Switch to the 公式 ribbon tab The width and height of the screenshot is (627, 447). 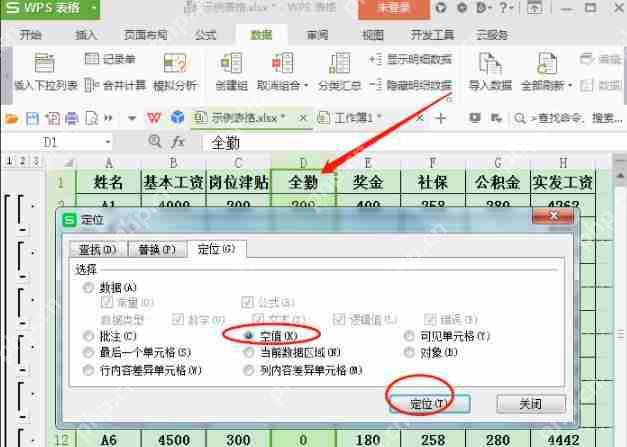[205, 35]
